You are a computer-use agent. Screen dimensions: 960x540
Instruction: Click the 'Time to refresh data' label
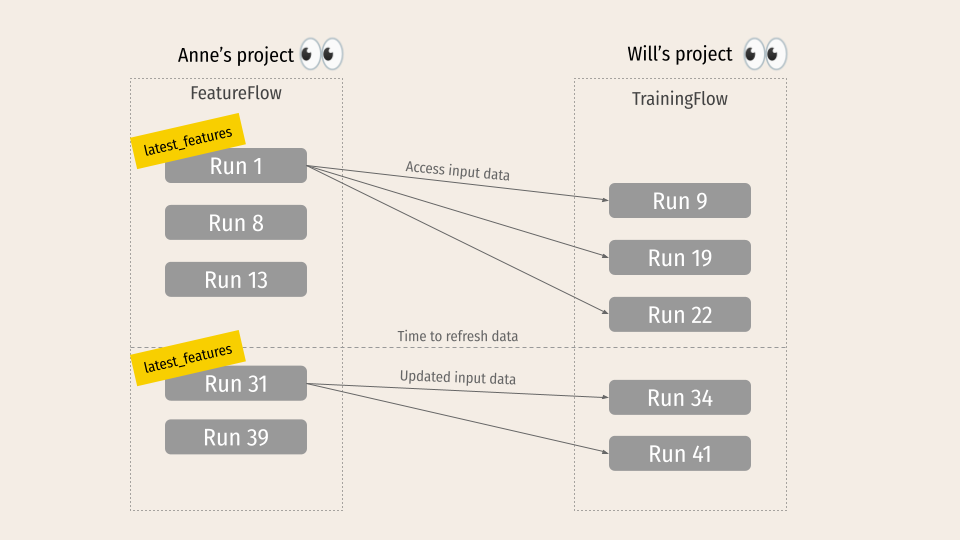point(457,336)
